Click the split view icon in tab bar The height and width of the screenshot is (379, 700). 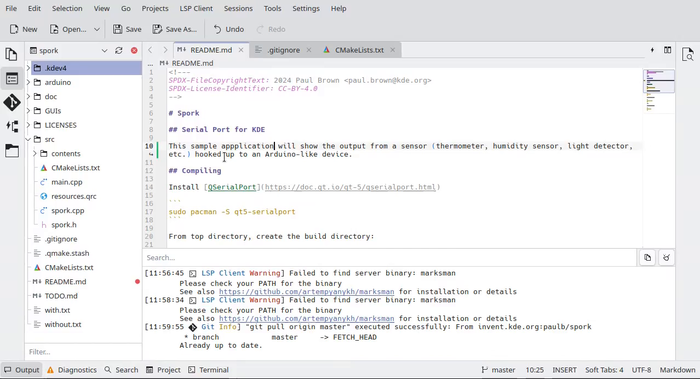tap(667, 50)
